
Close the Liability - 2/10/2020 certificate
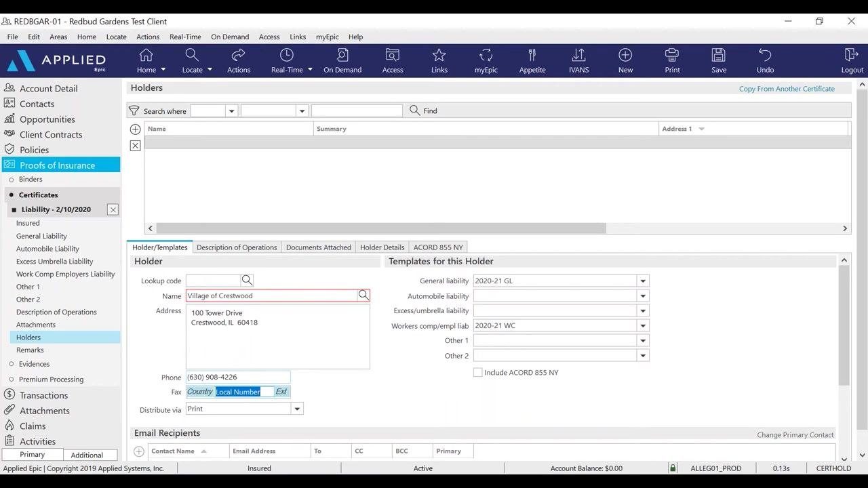coord(113,210)
